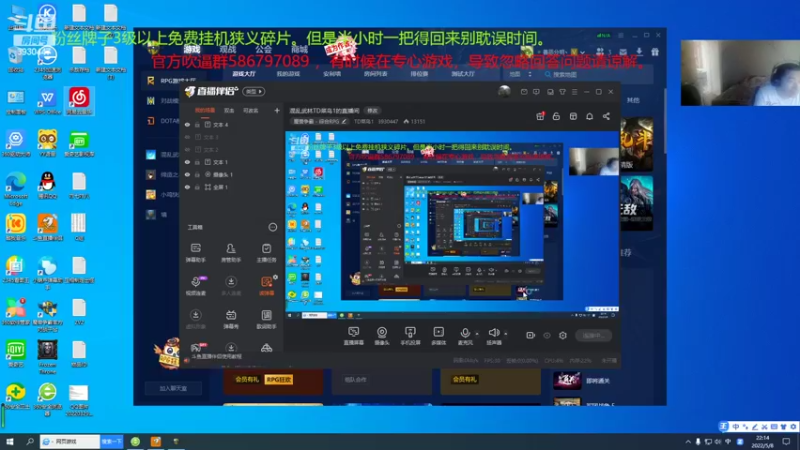The height and width of the screenshot is (450, 800).
Task: Open the taskbar clock and date
Action: pos(763,441)
